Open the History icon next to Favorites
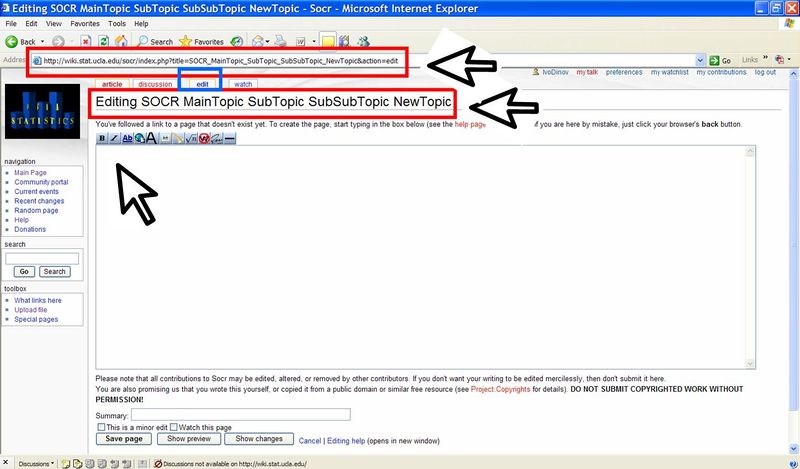This screenshot has height=469, width=800. point(236,42)
